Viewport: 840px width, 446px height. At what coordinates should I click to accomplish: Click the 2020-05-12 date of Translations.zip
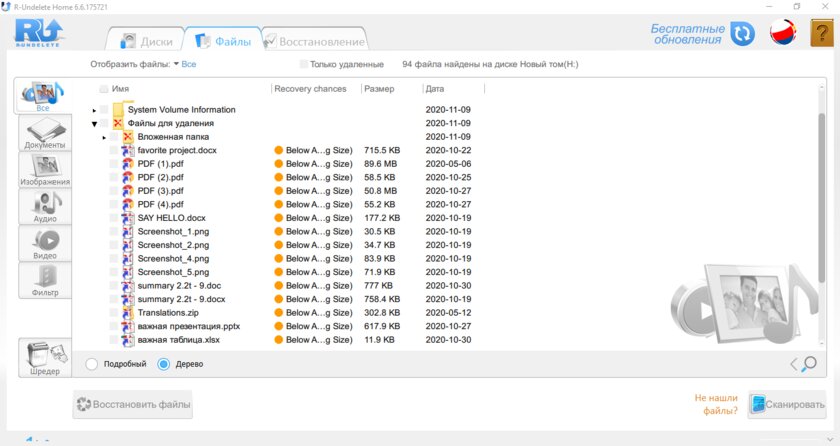(x=448, y=313)
